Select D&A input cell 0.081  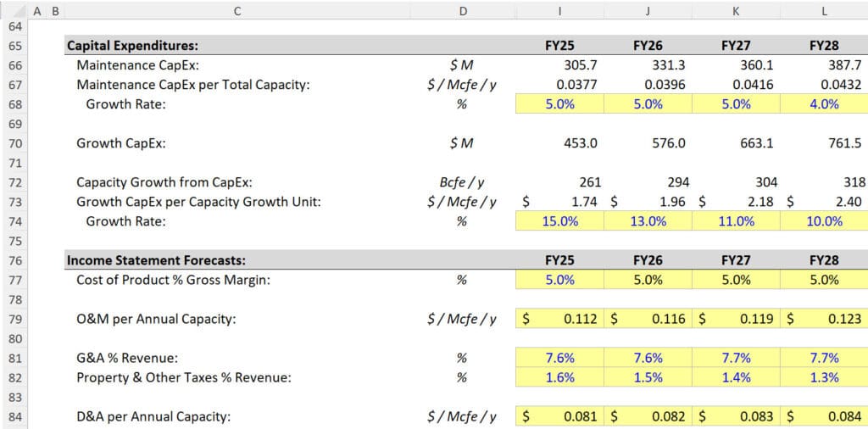559,416
